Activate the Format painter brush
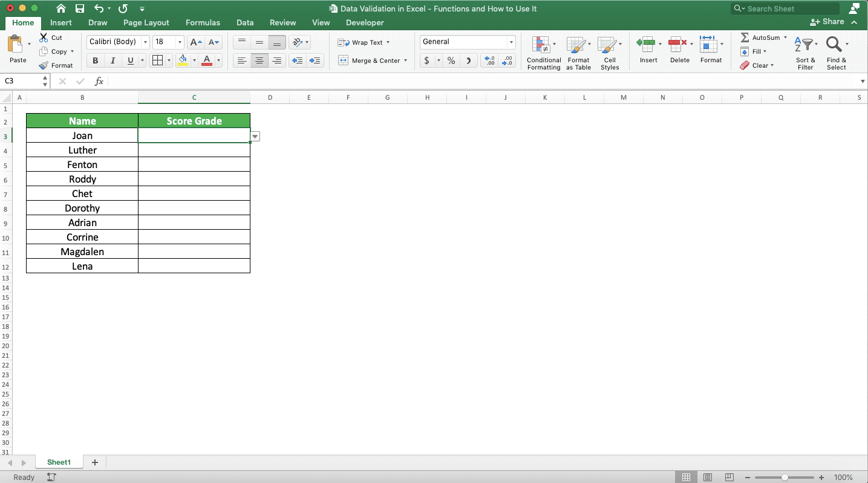The height and width of the screenshot is (483, 868). (44, 65)
